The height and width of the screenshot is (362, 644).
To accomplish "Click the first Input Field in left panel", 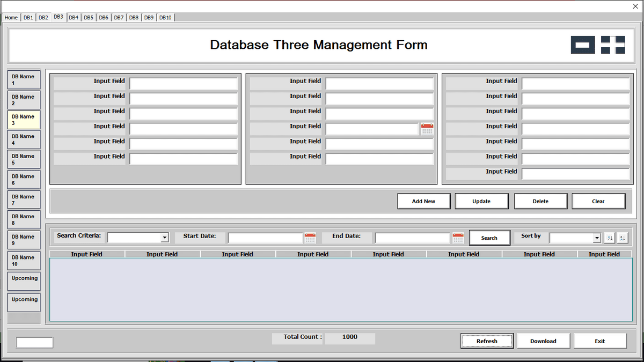I will point(183,84).
